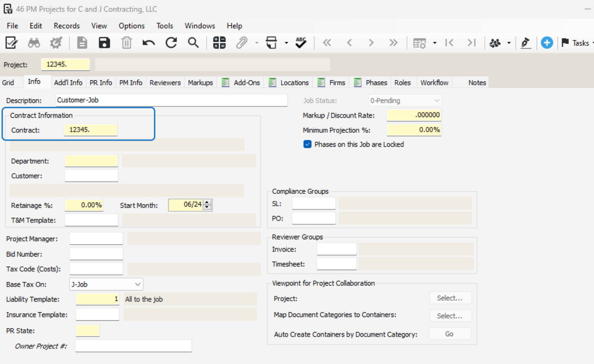Open the Locations tab
Image resolution: width=594 pixels, height=364 pixels.
coord(289,83)
